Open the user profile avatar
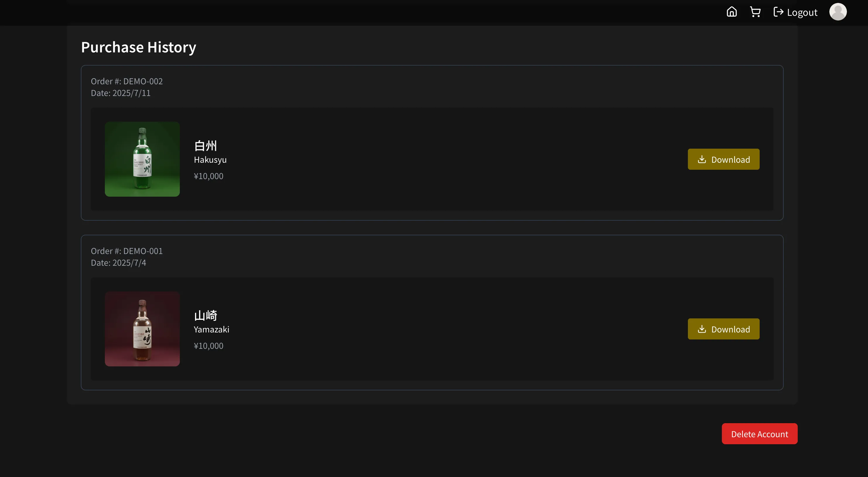This screenshot has height=477, width=868. pos(838,12)
